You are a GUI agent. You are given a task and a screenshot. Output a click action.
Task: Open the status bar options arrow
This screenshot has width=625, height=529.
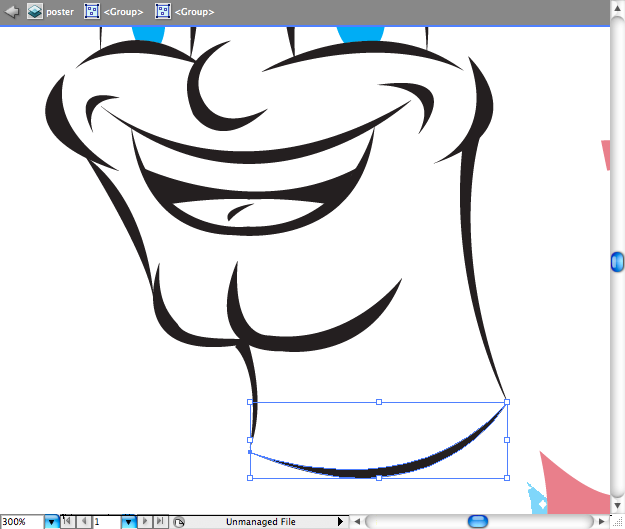[340, 521]
